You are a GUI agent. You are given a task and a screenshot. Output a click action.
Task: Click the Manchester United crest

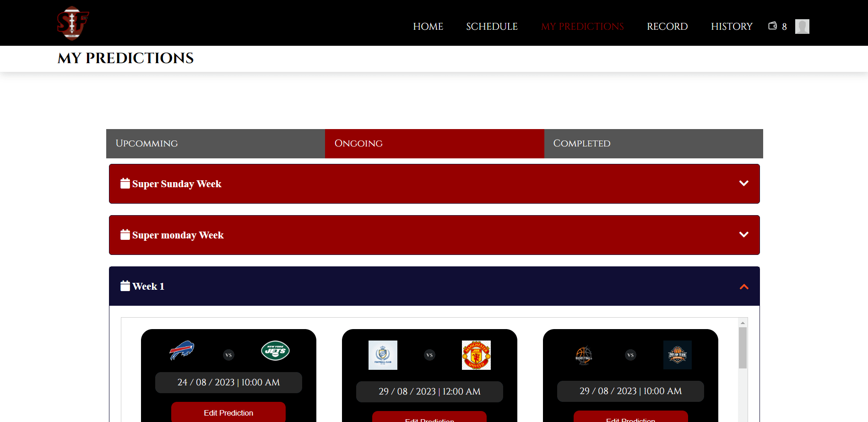point(476,355)
